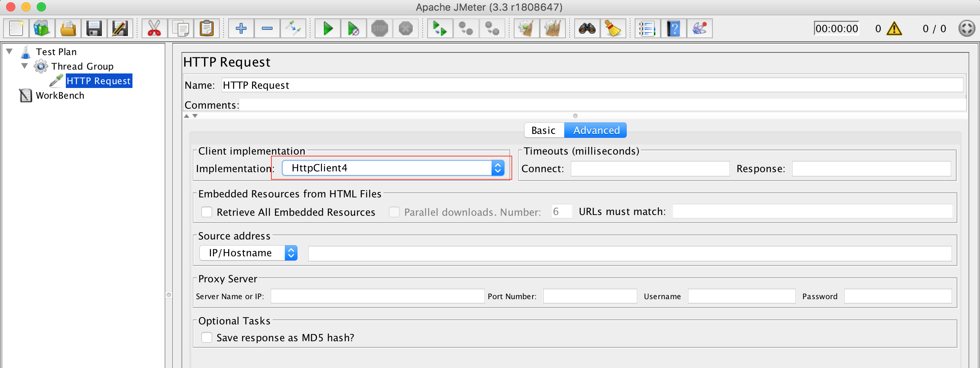Collapse the Test Plan tree node
The width and height of the screenshot is (980, 368).
10,51
